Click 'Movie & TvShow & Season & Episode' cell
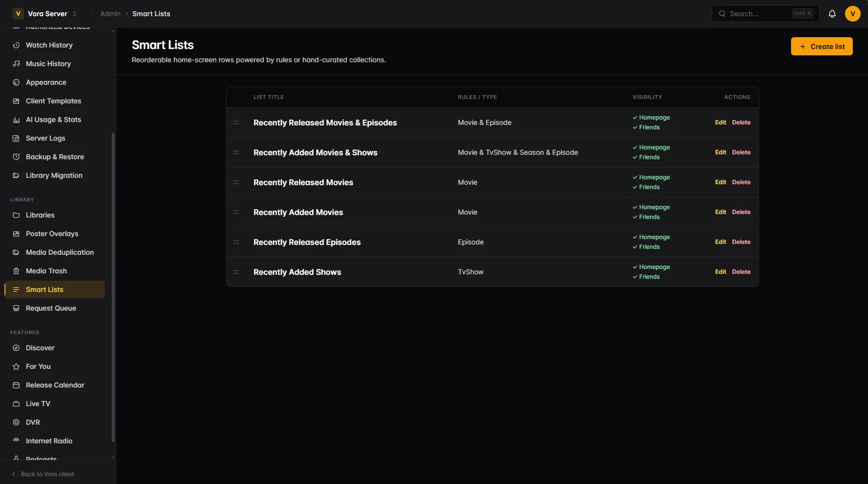 tap(518, 152)
